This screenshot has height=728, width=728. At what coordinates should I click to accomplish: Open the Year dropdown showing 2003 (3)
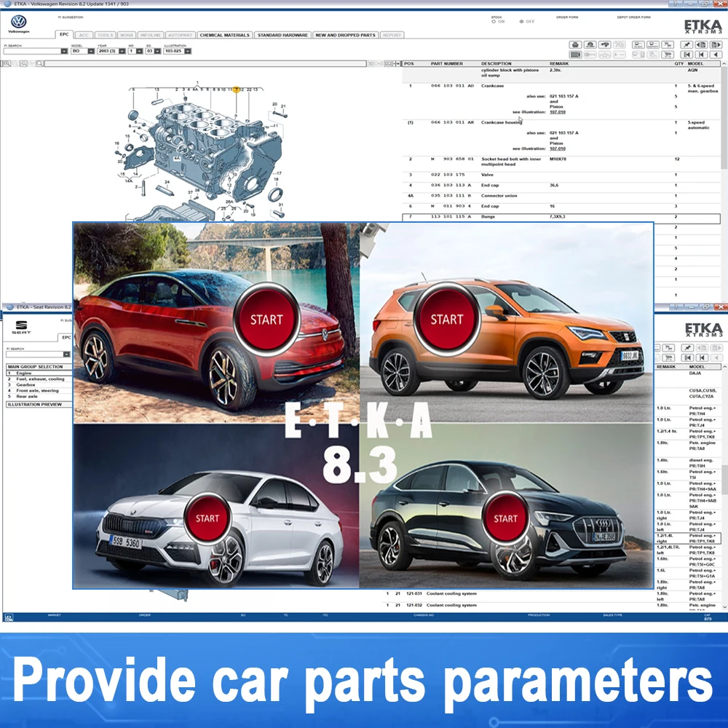[x=122, y=51]
